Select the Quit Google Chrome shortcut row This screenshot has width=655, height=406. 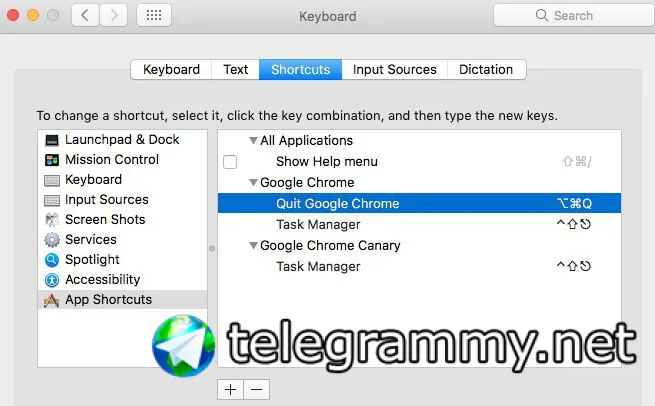click(419, 203)
